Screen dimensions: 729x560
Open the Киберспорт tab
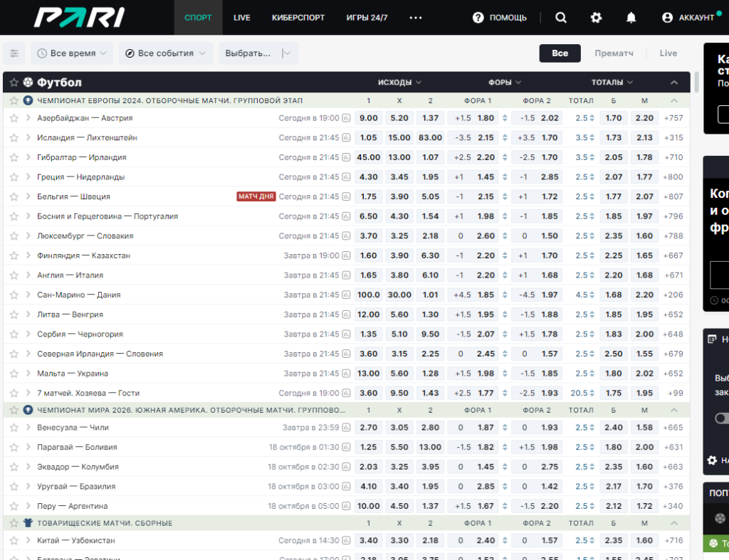click(298, 18)
